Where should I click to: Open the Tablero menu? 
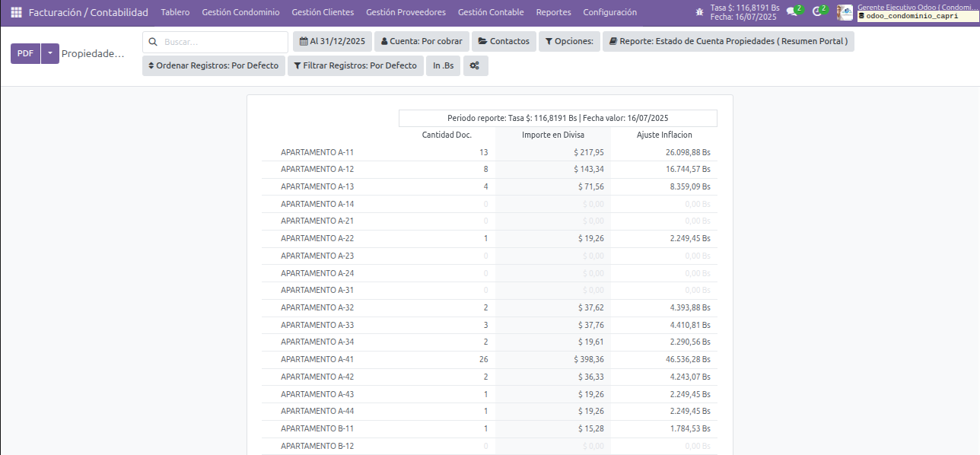coord(175,12)
